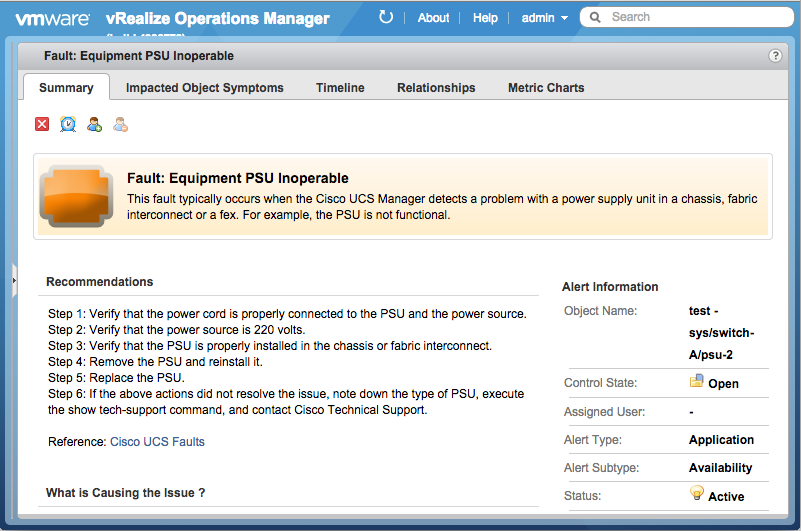The image size is (801, 531).
Task: Click the fault description text in the banner
Action: click(442, 206)
